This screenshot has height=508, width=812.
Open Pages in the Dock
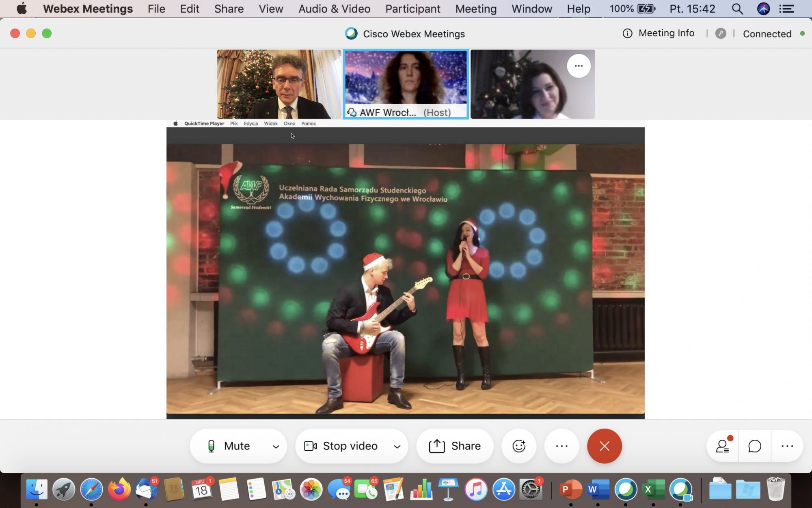(393, 489)
